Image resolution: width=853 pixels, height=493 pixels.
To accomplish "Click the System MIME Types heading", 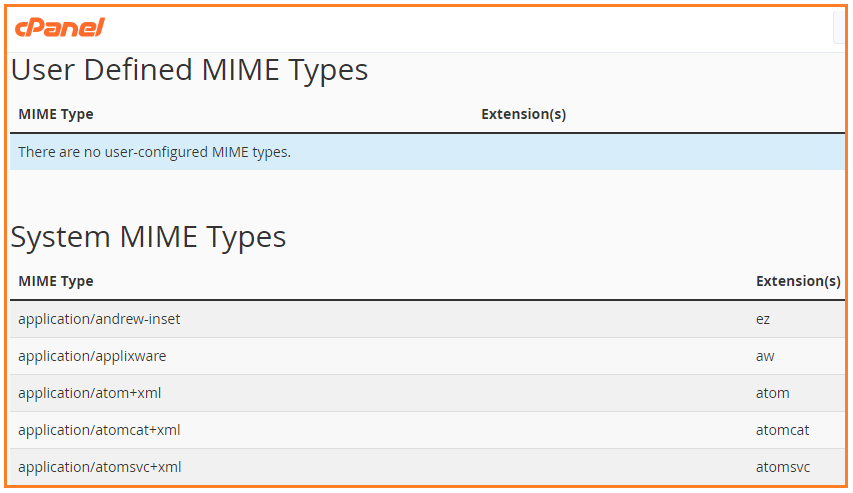I will [x=148, y=237].
